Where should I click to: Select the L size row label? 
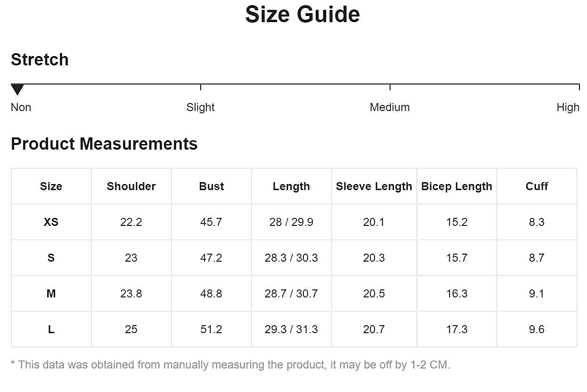pos(51,329)
